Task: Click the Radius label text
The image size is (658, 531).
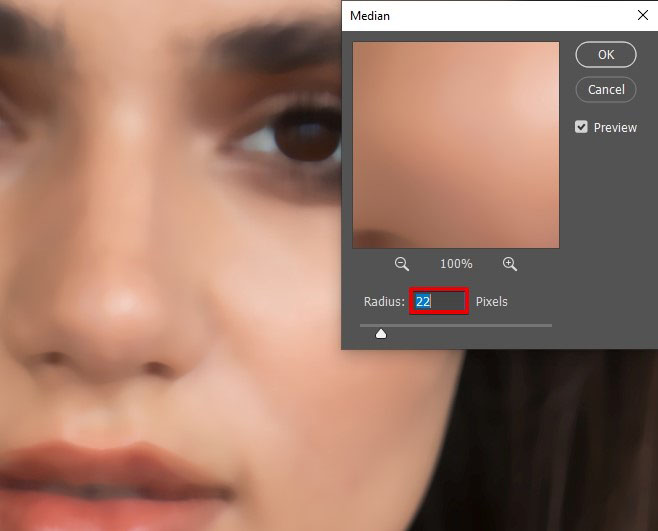Action: (384, 301)
